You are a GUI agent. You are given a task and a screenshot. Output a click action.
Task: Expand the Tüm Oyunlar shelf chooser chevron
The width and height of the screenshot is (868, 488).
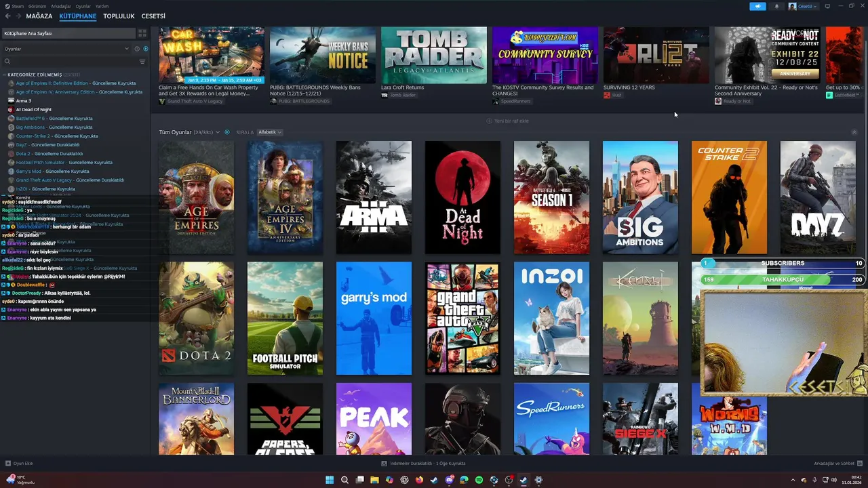[218, 132]
